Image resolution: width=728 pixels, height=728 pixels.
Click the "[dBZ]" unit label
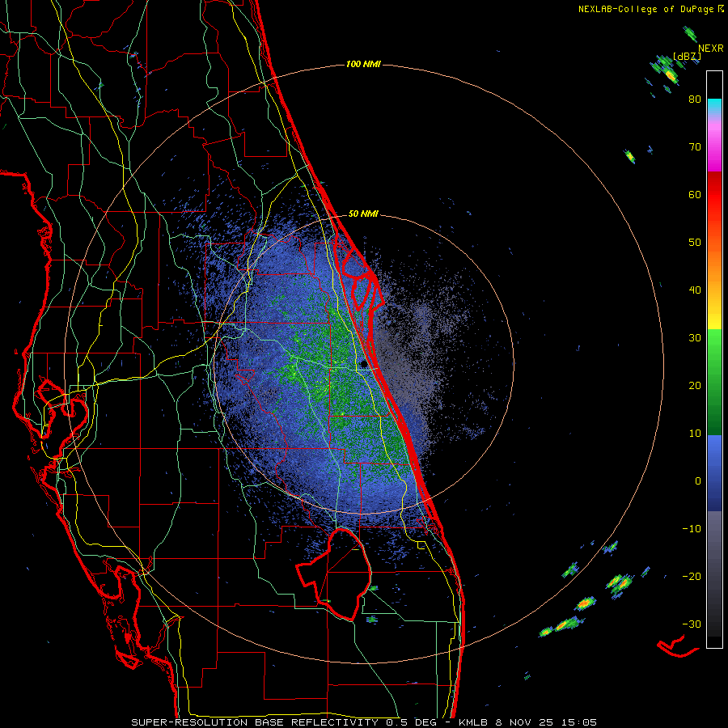pos(687,56)
